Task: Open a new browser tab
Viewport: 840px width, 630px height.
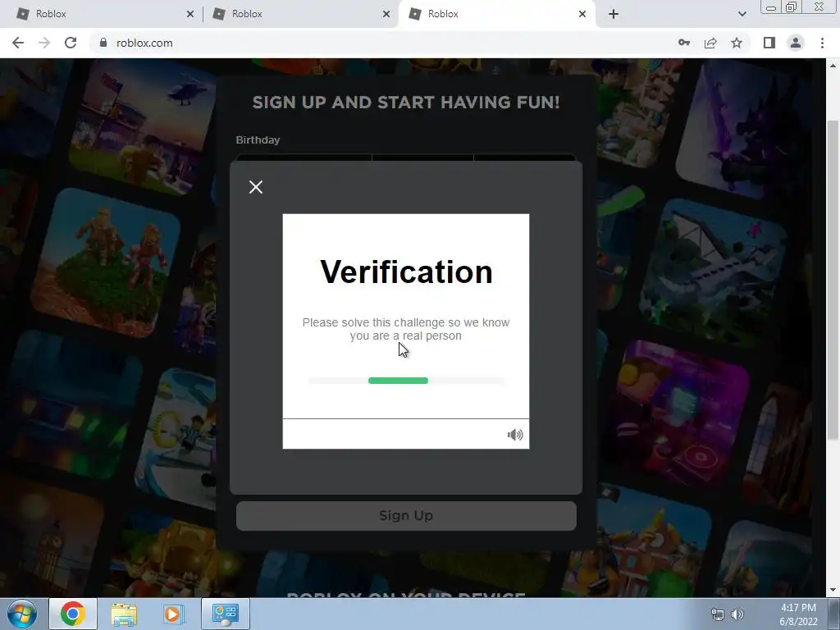Action: [614, 14]
